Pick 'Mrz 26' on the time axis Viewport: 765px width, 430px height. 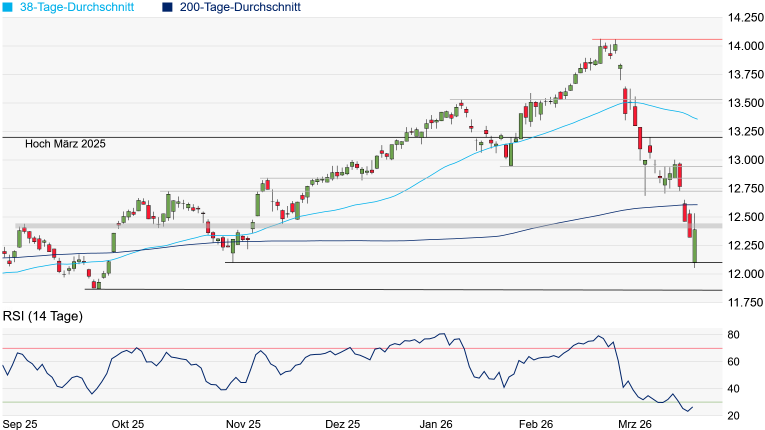[x=637, y=423]
